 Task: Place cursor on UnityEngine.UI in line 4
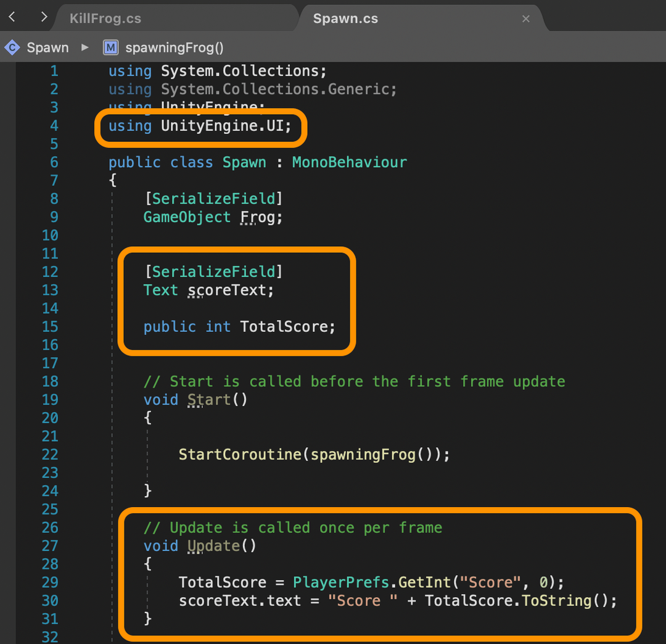[x=223, y=126]
